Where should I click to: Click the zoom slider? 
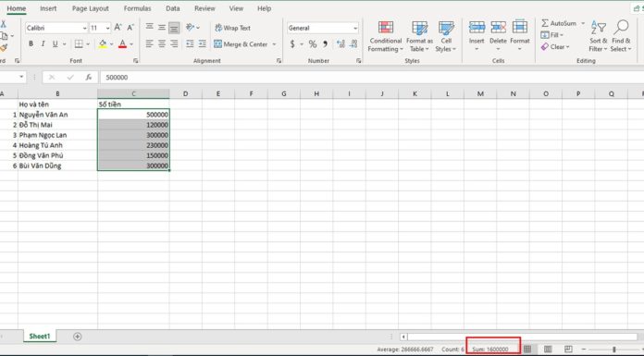pos(614,350)
